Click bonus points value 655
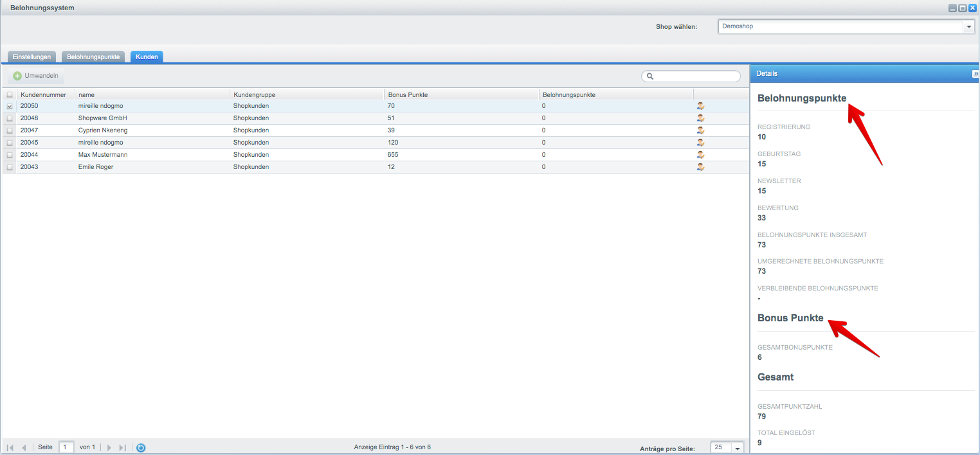The width and height of the screenshot is (980, 455). click(394, 155)
